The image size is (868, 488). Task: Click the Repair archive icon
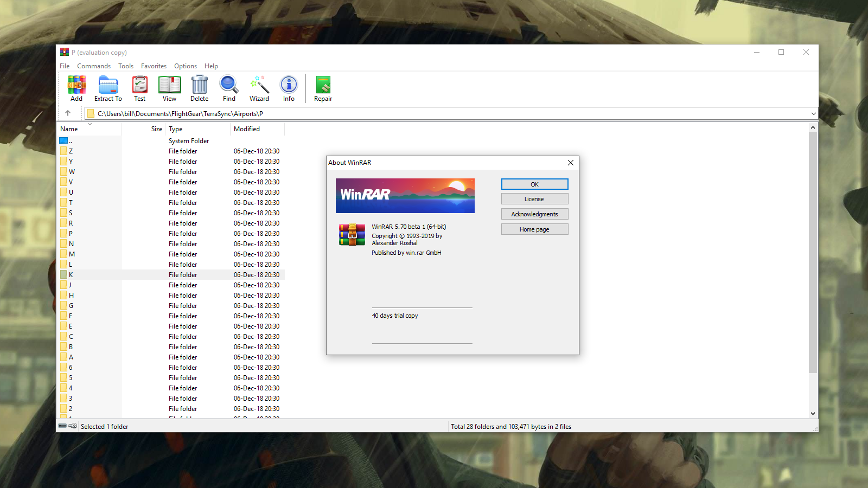coord(323,85)
